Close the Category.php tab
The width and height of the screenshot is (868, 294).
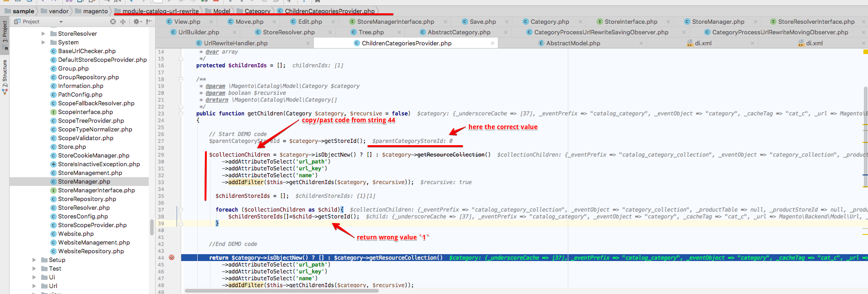click(580, 22)
